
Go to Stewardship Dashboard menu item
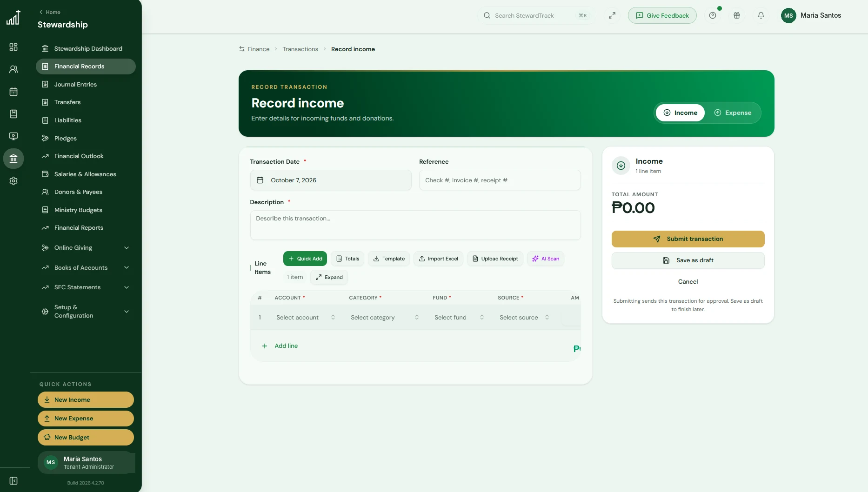tap(86, 48)
